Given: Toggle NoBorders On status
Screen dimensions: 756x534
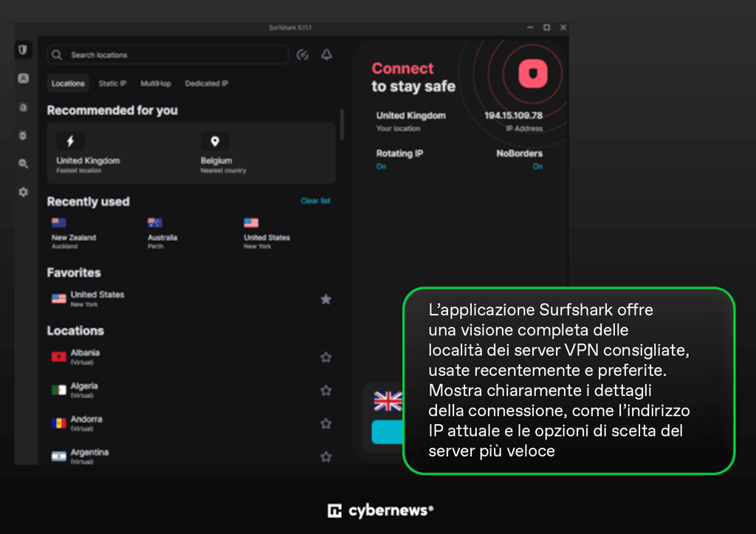Looking at the screenshot, I should coord(537,166).
